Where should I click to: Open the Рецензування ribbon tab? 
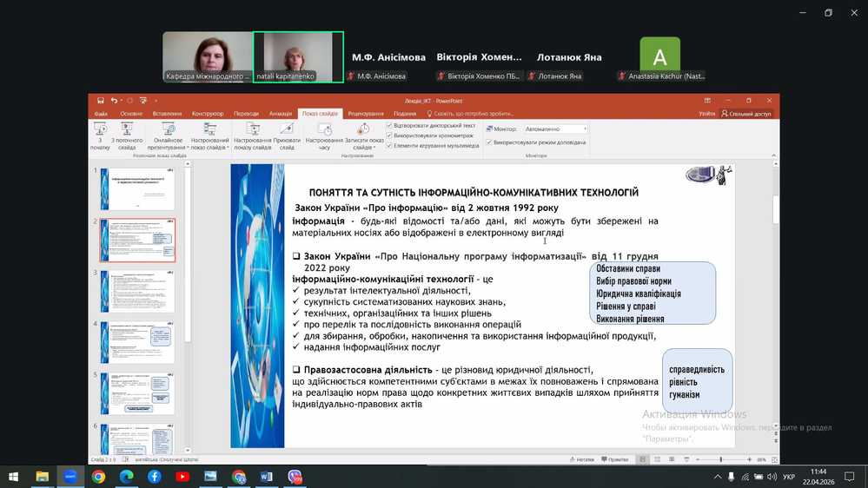coord(365,114)
